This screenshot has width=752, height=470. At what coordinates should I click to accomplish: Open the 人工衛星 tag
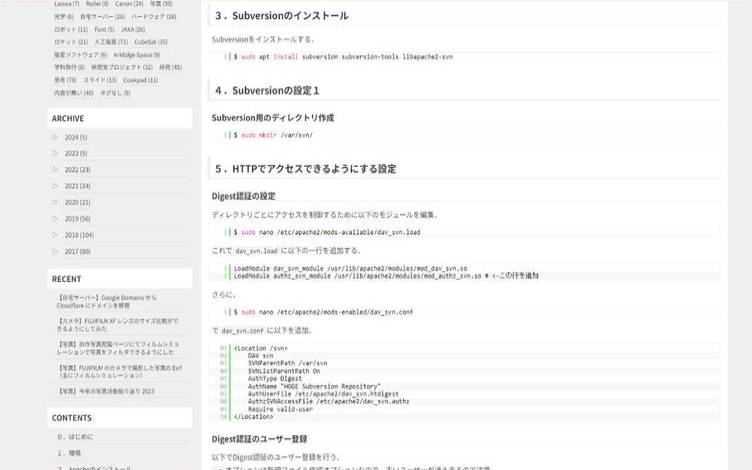(x=111, y=42)
